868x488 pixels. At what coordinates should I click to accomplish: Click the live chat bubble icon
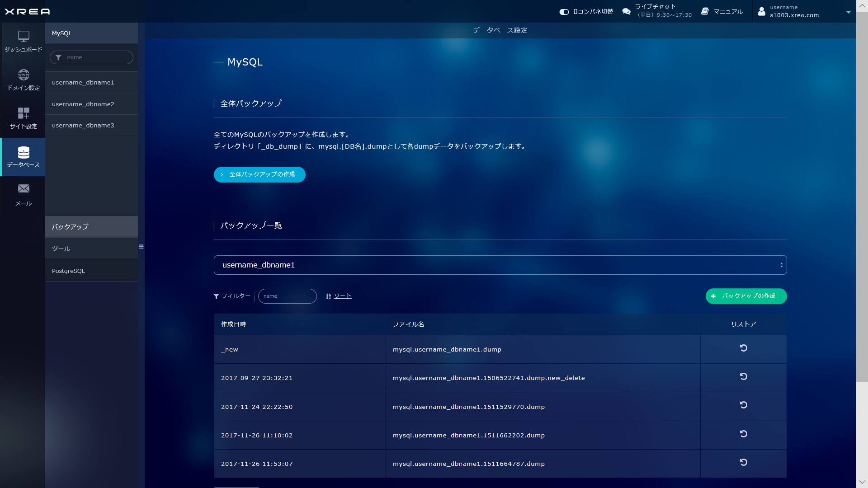tap(626, 11)
